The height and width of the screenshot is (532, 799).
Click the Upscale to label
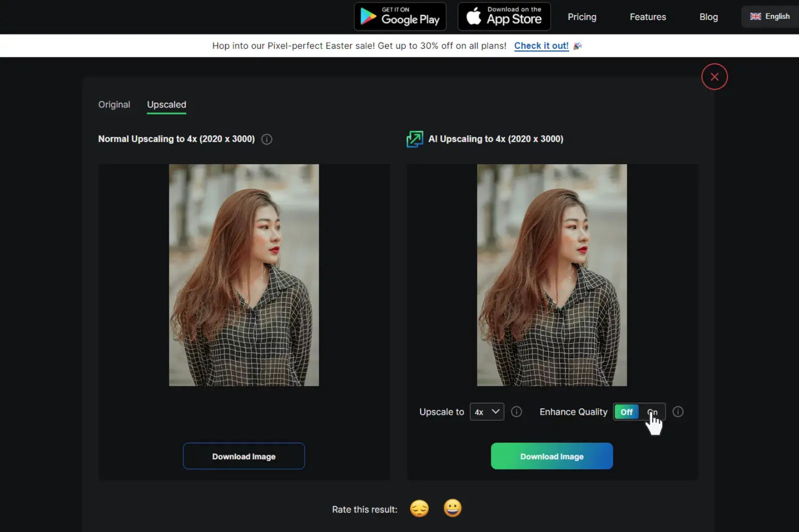tap(441, 412)
